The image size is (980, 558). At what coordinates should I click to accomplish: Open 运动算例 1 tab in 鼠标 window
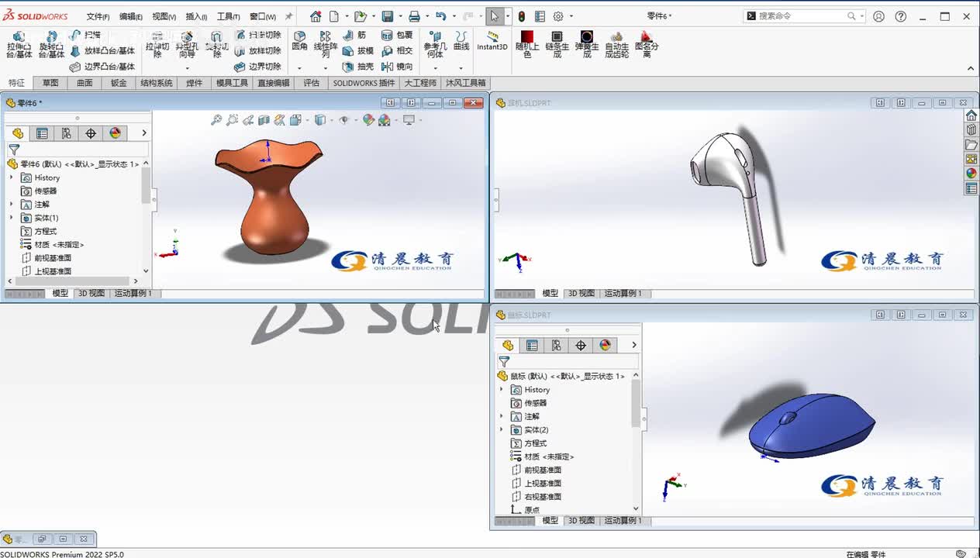(623, 521)
